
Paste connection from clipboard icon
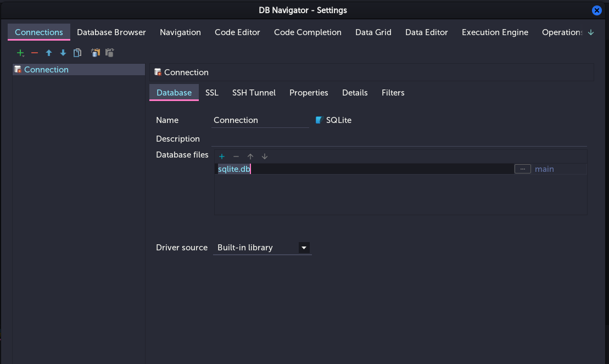pyautogui.click(x=110, y=53)
